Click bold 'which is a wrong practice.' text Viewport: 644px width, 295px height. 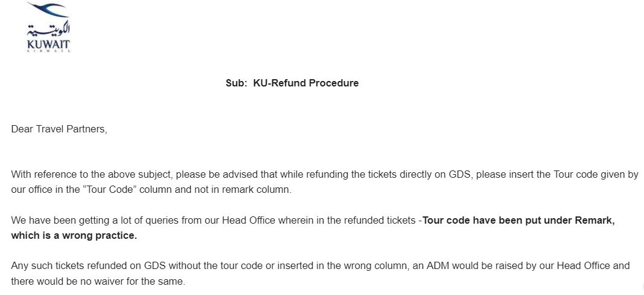tap(74, 236)
